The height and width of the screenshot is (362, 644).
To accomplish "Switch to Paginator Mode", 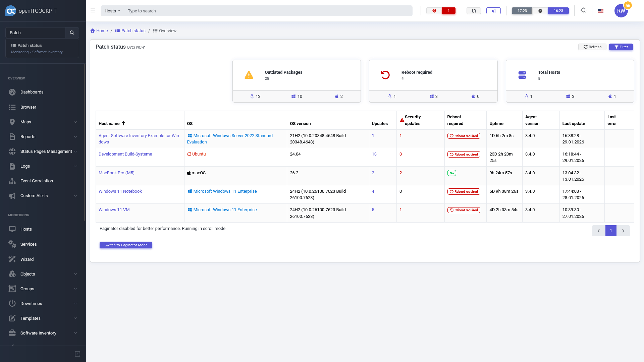I will point(126,245).
